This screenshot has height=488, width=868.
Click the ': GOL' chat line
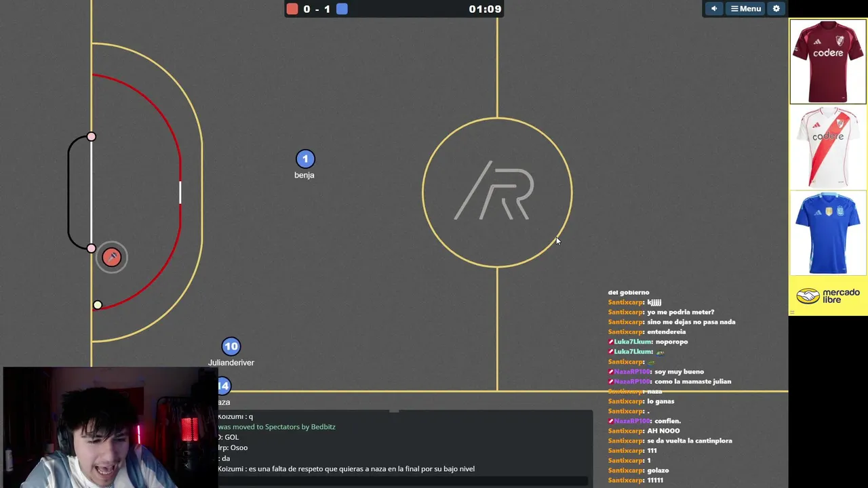point(229,437)
